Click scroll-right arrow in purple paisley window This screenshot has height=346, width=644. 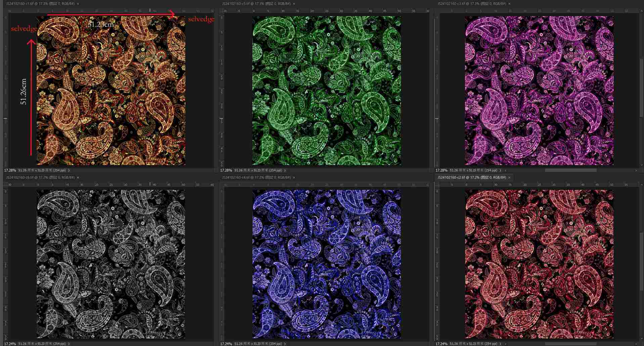pyautogui.click(x=636, y=170)
